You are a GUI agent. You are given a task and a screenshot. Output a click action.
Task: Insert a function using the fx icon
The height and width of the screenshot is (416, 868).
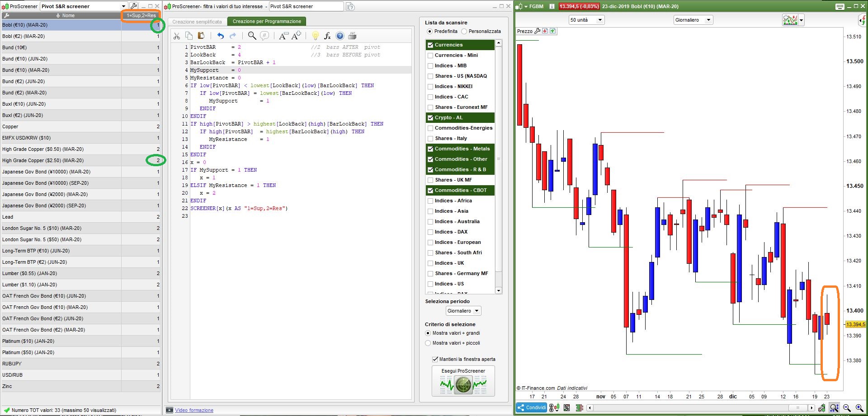click(328, 36)
